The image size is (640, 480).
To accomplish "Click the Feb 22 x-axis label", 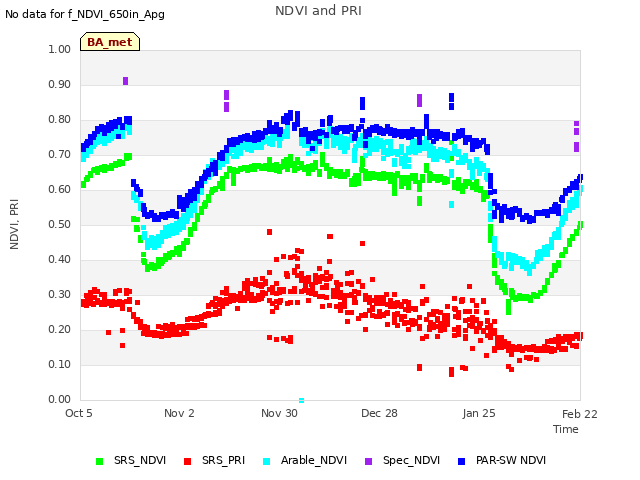I will 580,414.
